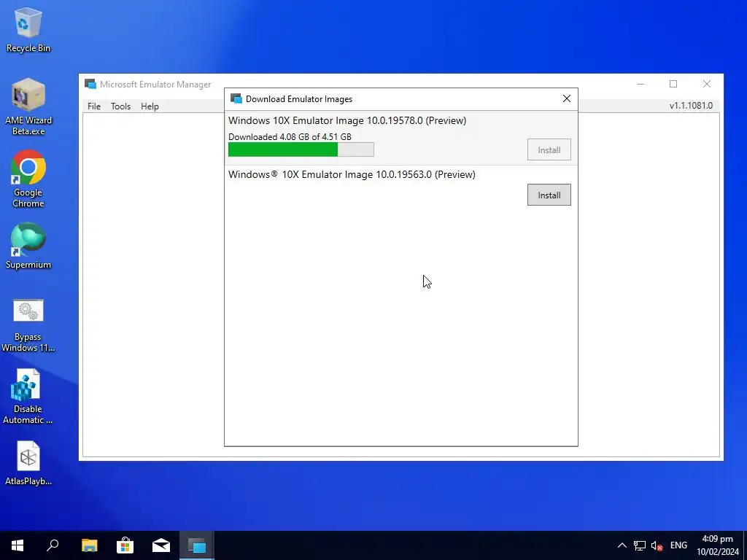Switch the ENG input language indicator
The width and height of the screenshot is (747, 560).
(x=678, y=545)
